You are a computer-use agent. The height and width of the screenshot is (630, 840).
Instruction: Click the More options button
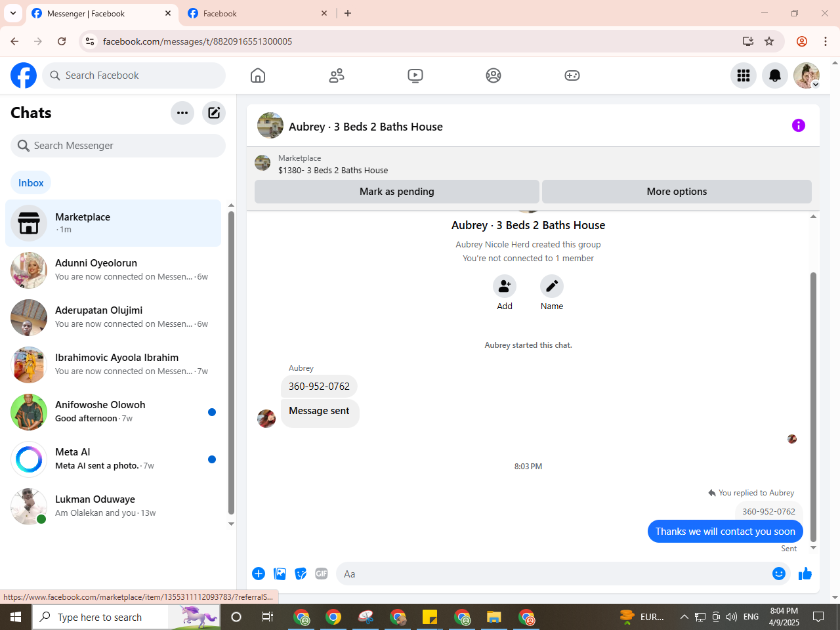tap(677, 192)
